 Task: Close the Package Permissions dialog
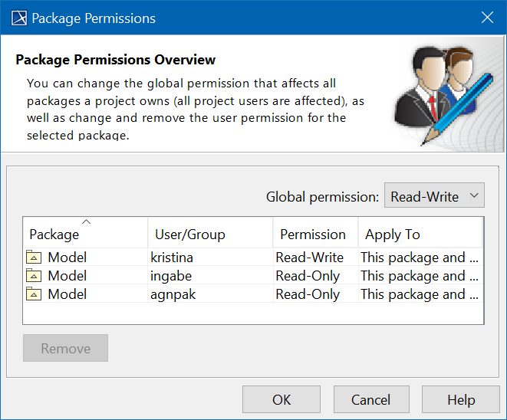click(x=486, y=18)
